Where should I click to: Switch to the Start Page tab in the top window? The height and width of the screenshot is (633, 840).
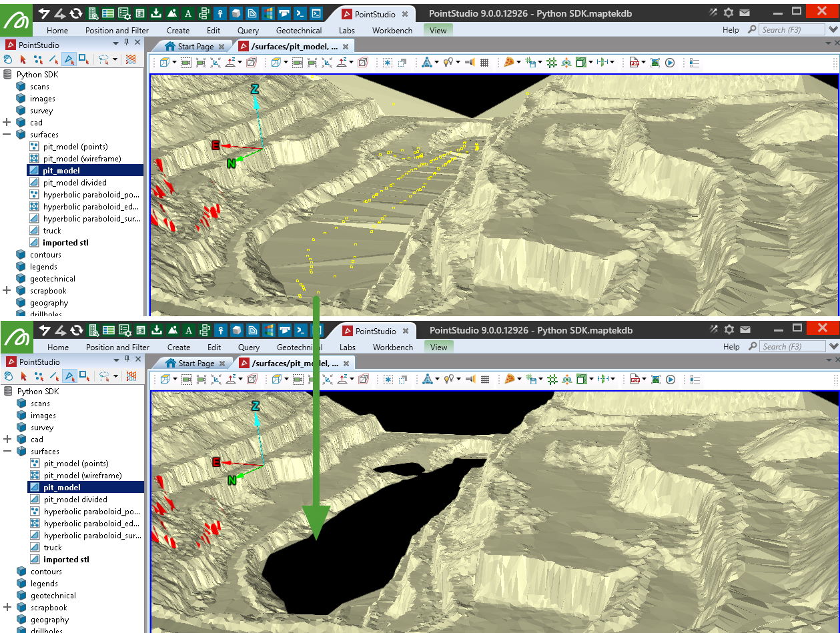[189, 46]
